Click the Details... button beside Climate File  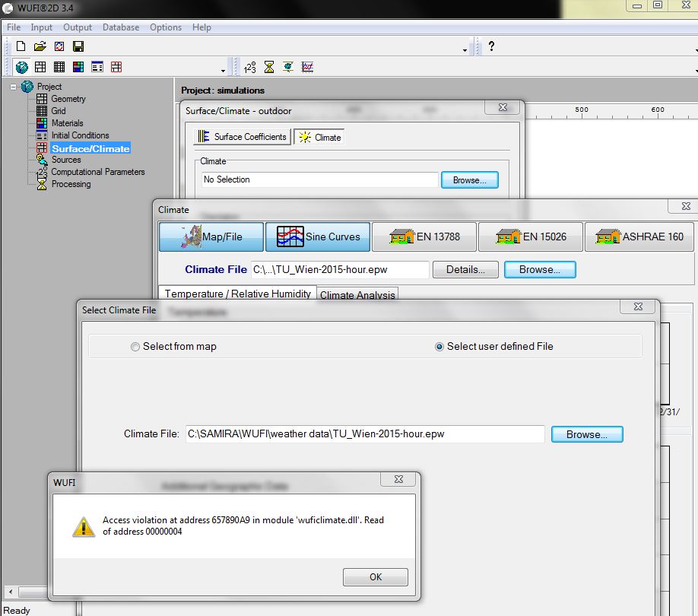[x=465, y=269]
